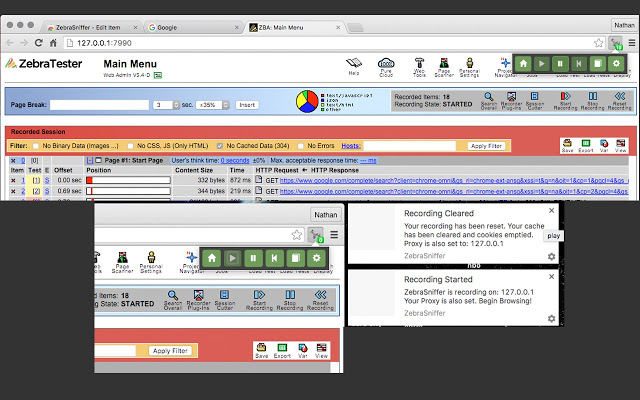
Task: Click the reload button in the top browser
Action: tap(39, 43)
